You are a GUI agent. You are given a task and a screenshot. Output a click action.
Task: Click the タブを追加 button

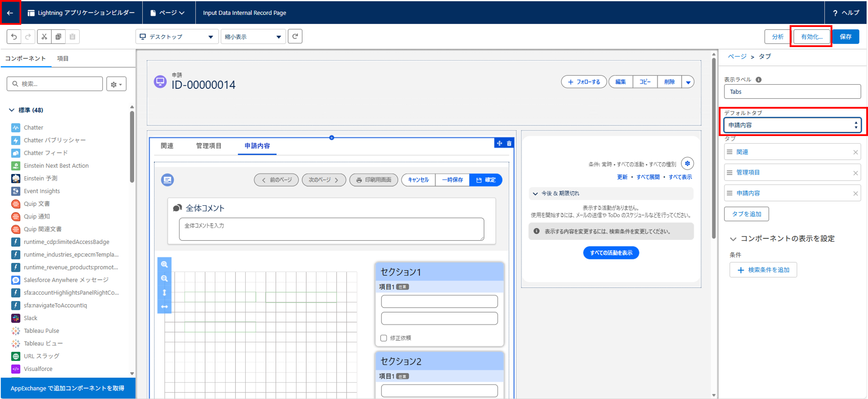746,214
